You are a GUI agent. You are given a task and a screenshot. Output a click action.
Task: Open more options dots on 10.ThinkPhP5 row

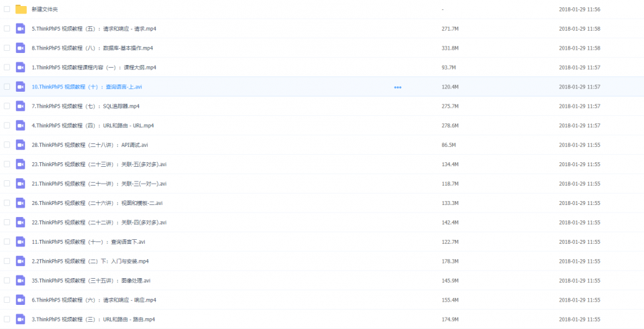click(x=398, y=87)
